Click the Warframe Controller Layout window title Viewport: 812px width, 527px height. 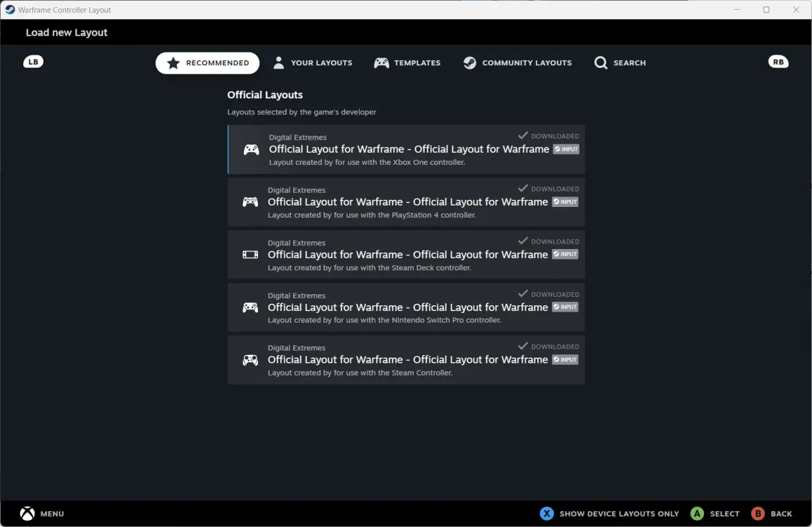[65, 10]
